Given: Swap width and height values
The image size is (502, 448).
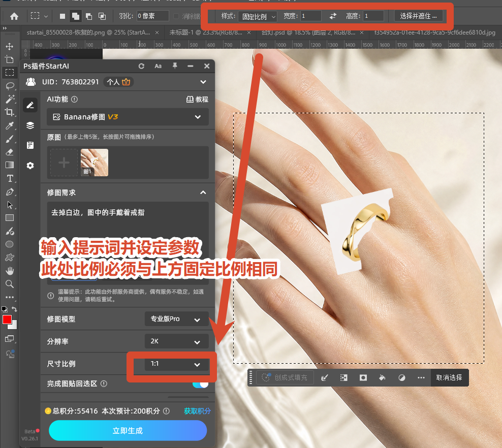Looking at the screenshot, I should coord(333,16).
